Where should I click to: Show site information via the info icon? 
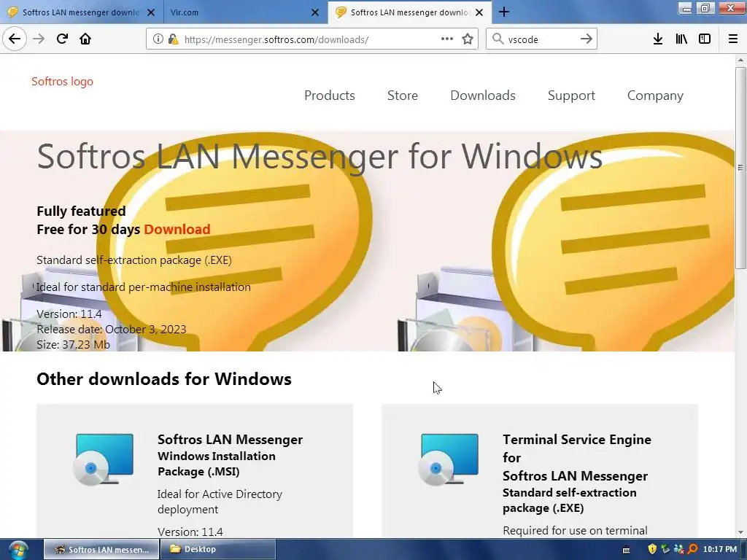click(158, 39)
